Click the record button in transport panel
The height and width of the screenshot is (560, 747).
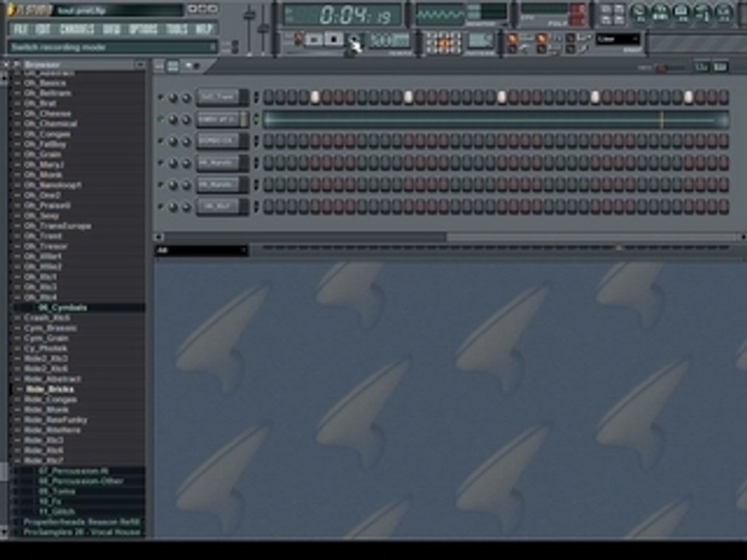[x=353, y=40]
